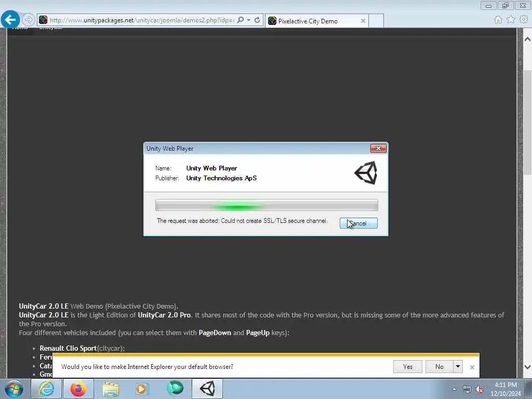The width and height of the screenshot is (532, 399).
Task: Click the search magnifier icon in address bar
Action: point(240,20)
